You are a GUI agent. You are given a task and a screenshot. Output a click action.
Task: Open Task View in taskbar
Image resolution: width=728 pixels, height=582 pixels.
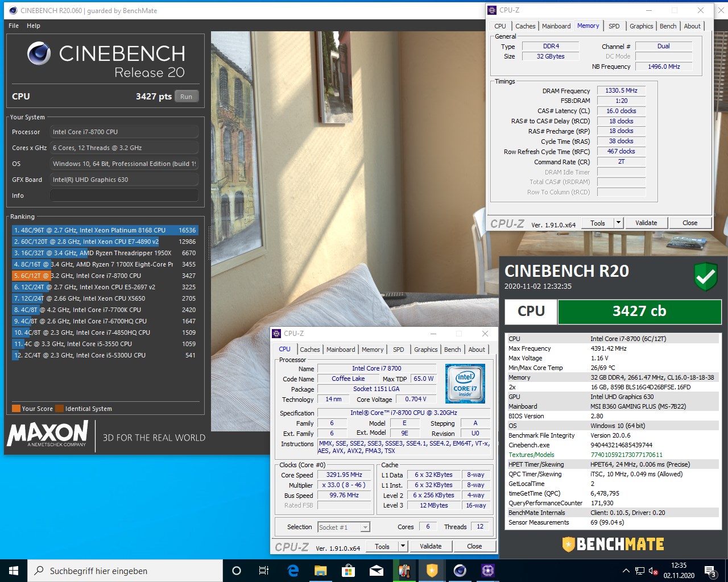[x=264, y=571]
